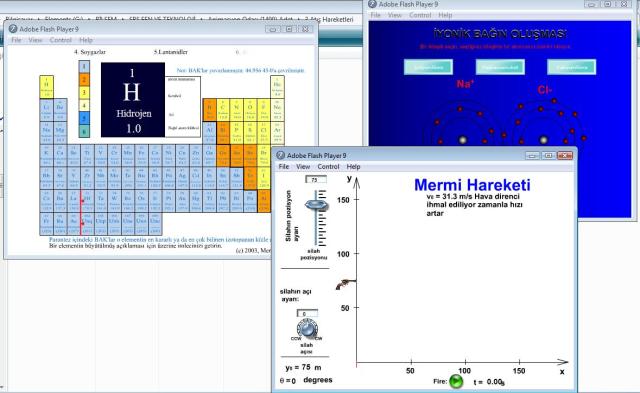Click the revolver gun on the y axis

[345, 284]
